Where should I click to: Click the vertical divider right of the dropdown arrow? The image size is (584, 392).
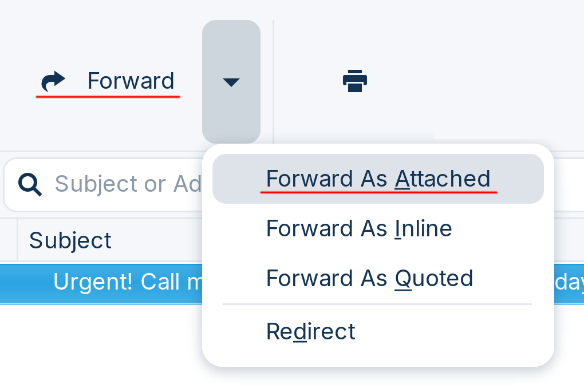click(x=274, y=81)
